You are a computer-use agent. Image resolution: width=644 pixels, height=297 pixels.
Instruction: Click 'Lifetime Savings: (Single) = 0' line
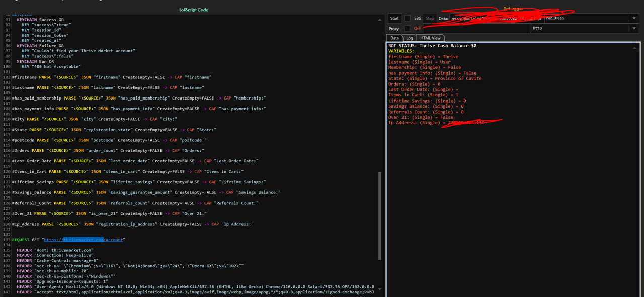point(427,101)
